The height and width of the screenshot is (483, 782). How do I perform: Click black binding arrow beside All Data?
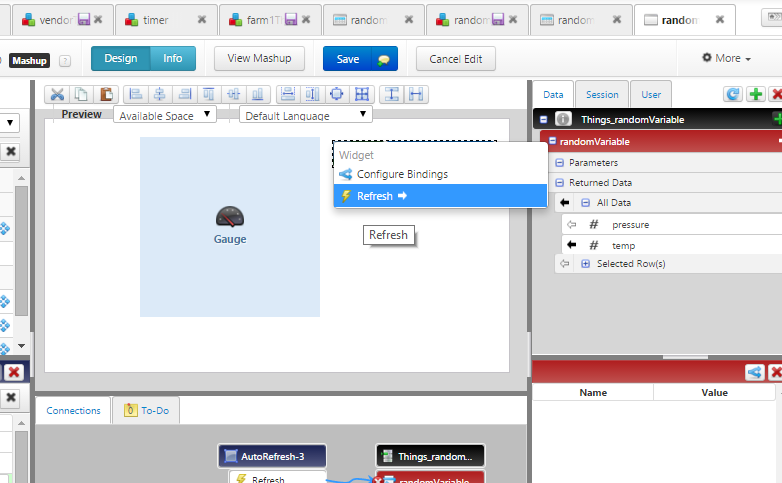(x=565, y=203)
